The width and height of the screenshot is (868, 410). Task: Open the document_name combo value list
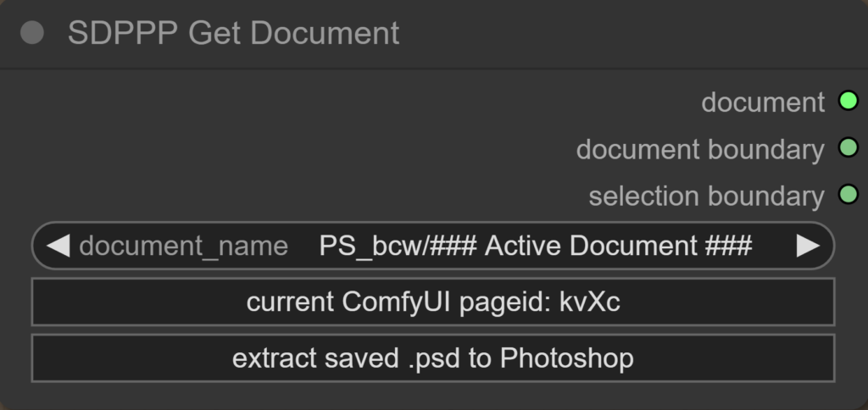tap(534, 246)
